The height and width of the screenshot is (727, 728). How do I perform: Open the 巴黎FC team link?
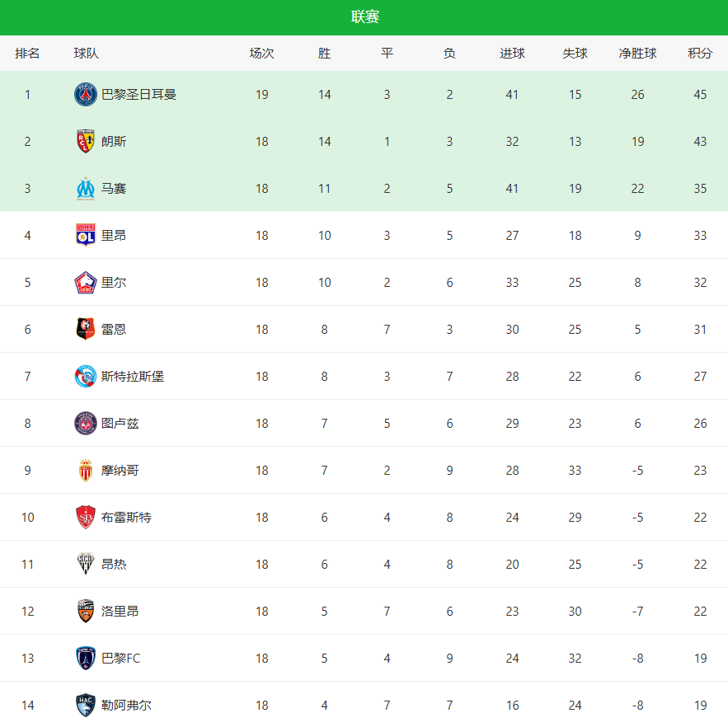(120, 659)
